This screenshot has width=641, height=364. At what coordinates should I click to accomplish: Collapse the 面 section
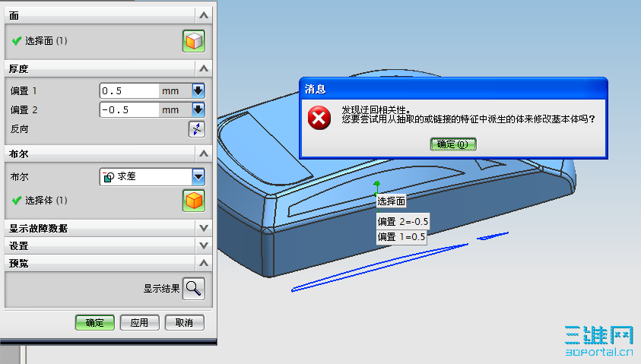click(204, 15)
